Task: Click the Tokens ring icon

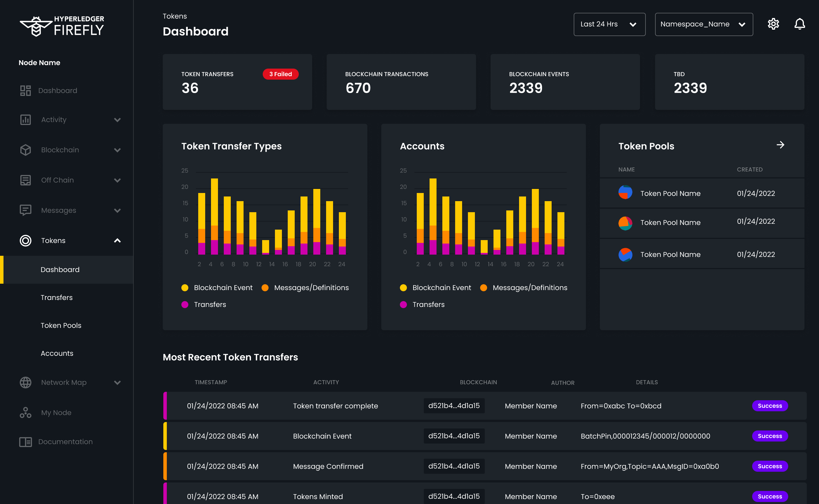Action: (25, 241)
